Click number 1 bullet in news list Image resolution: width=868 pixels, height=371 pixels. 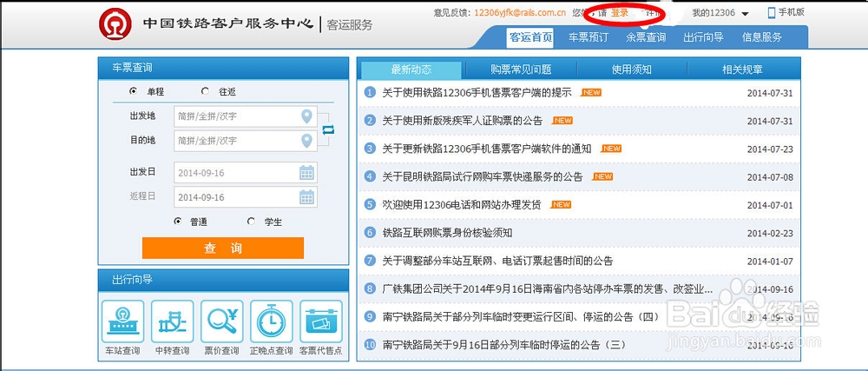click(x=370, y=92)
